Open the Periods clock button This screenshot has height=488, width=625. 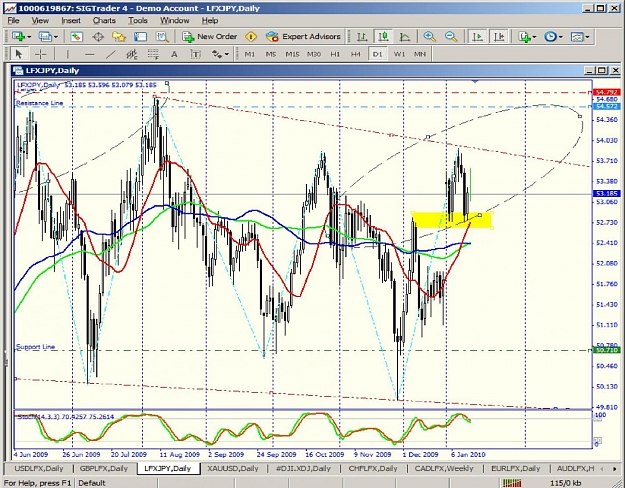coord(550,37)
